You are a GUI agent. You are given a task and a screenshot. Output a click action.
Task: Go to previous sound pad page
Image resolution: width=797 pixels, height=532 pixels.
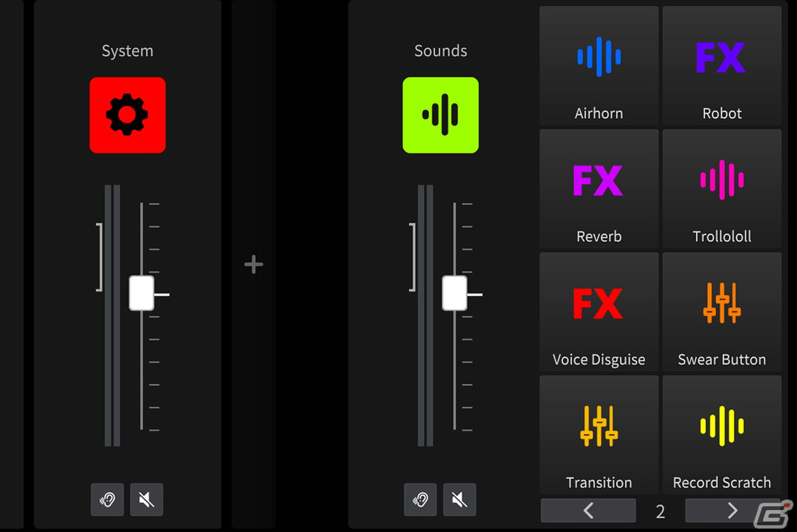(588, 510)
